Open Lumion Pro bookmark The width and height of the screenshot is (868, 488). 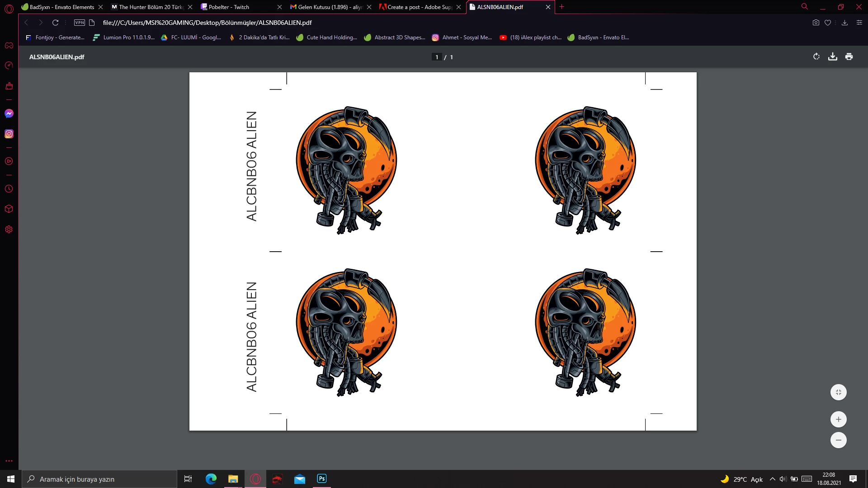pos(124,38)
